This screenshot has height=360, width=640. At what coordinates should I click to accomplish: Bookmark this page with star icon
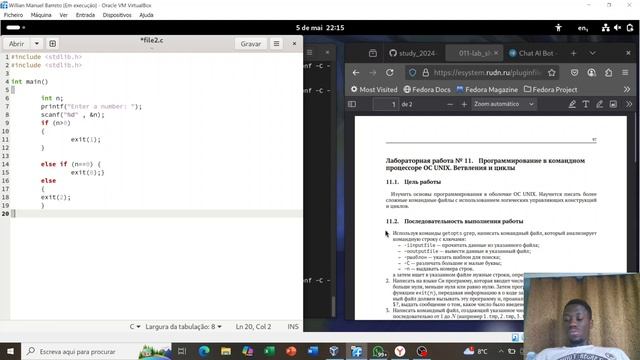click(x=552, y=73)
